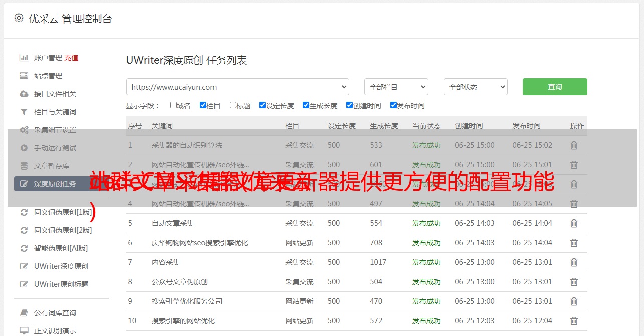This screenshot has height=336, width=644.
Task: Click the 栏目与关键词 filter icon
Action: (24, 112)
